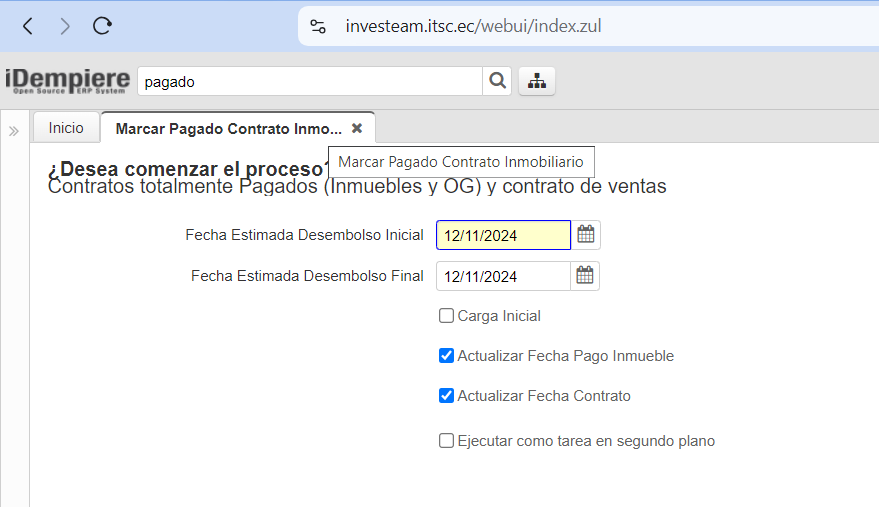This screenshot has width=879, height=507.
Task: Enable the Carga Inicial checkbox
Action: [x=446, y=316]
